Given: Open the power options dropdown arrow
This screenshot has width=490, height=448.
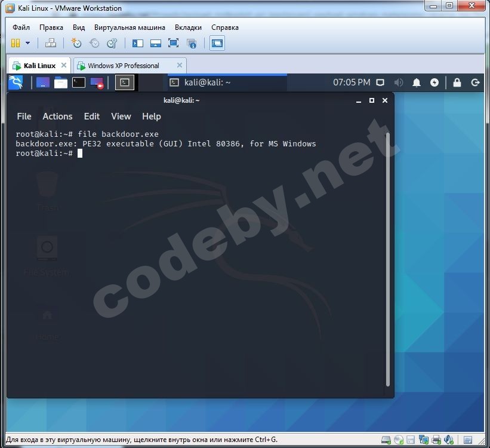Looking at the screenshot, I should [28, 43].
